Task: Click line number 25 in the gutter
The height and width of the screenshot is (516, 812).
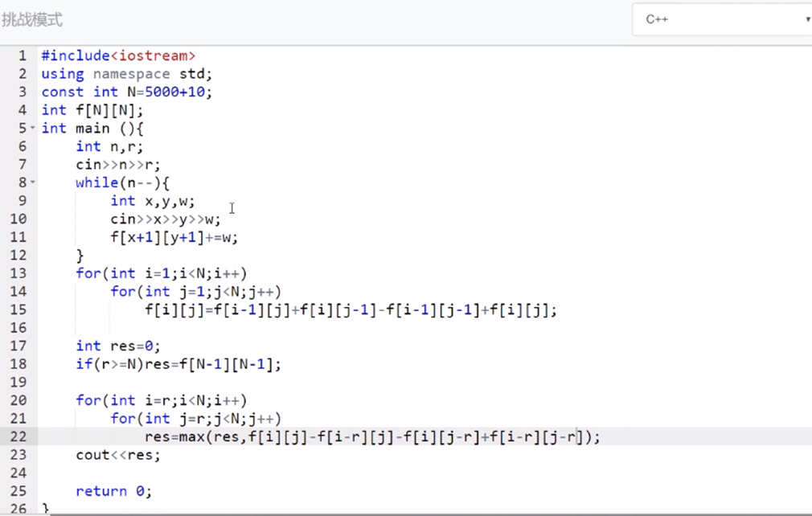Action: click(x=18, y=491)
